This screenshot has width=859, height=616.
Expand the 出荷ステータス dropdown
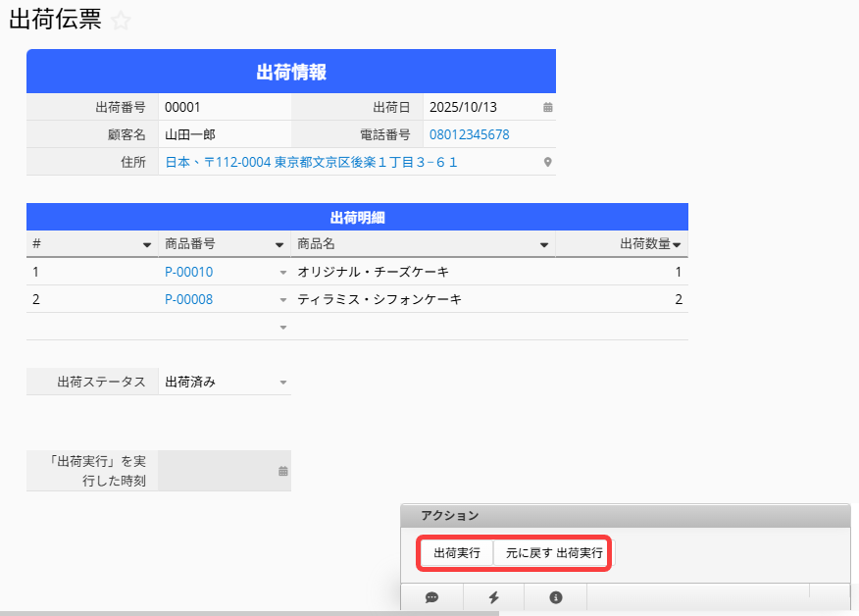[x=283, y=383]
